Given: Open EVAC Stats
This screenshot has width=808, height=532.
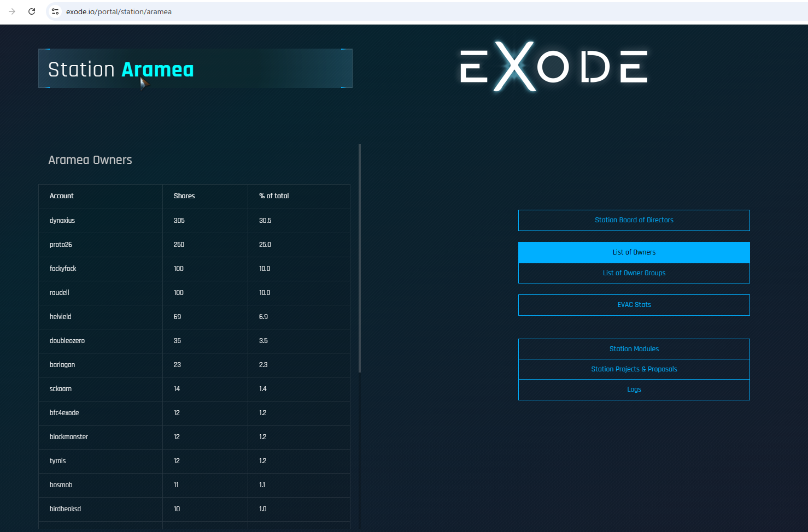Looking at the screenshot, I should coord(634,305).
